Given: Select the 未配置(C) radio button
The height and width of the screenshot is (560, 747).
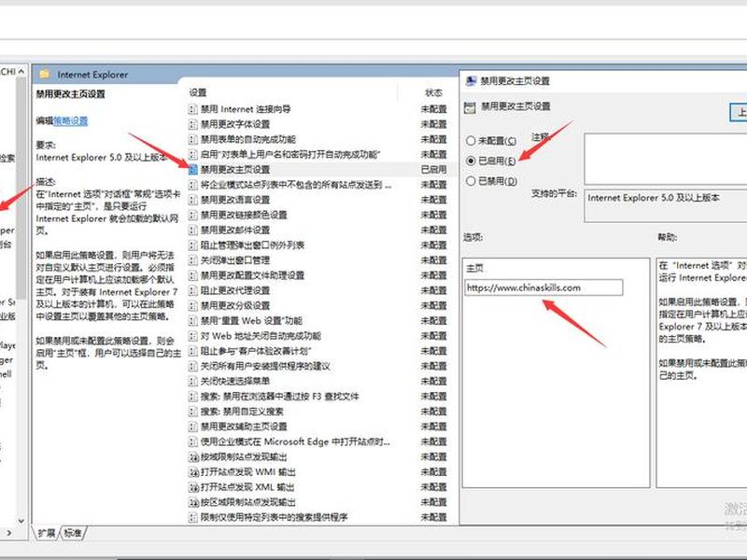Looking at the screenshot, I should pyautogui.click(x=471, y=141).
